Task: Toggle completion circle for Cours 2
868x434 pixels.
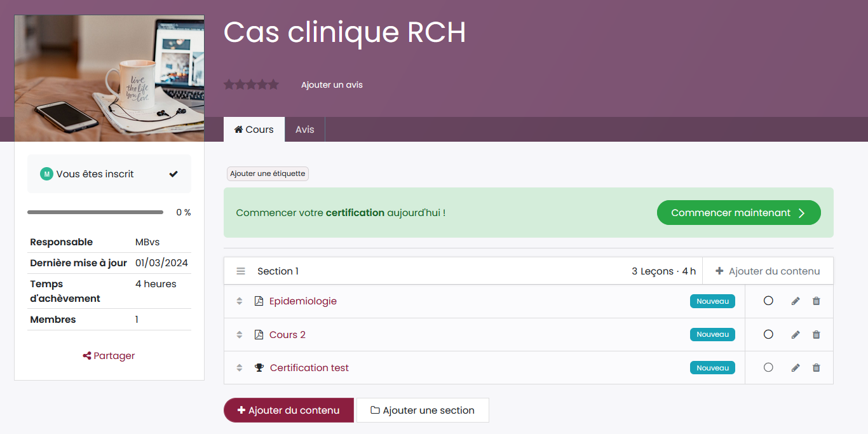Action: (768, 334)
